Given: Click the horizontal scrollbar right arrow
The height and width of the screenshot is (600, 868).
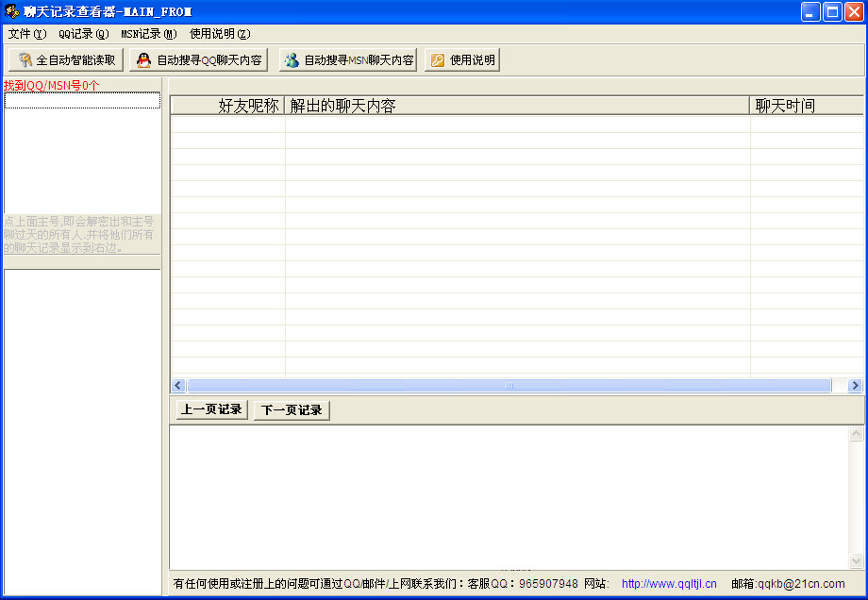Looking at the screenshot, I should [856, 385].
